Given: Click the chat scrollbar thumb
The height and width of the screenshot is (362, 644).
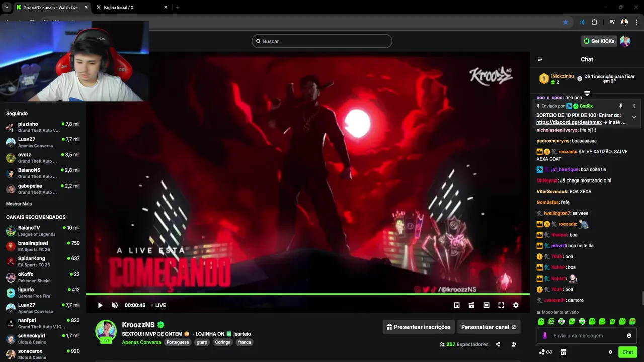Looking at the screenshot, I should pos(642,299).
